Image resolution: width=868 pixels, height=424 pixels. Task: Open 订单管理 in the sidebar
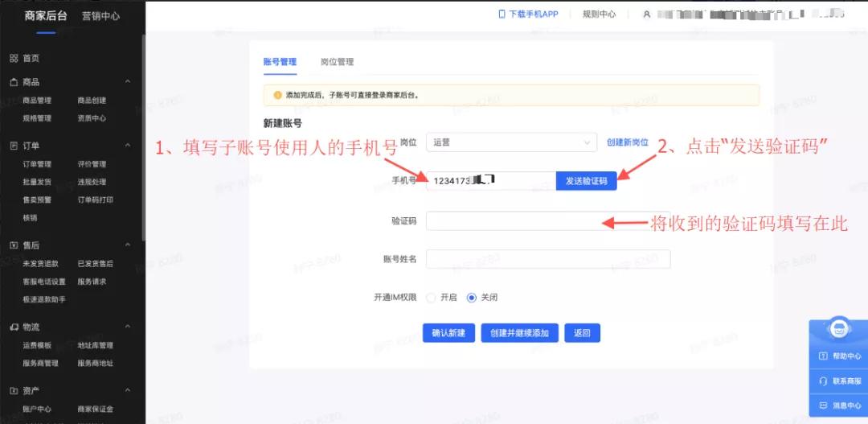point(37,164)
